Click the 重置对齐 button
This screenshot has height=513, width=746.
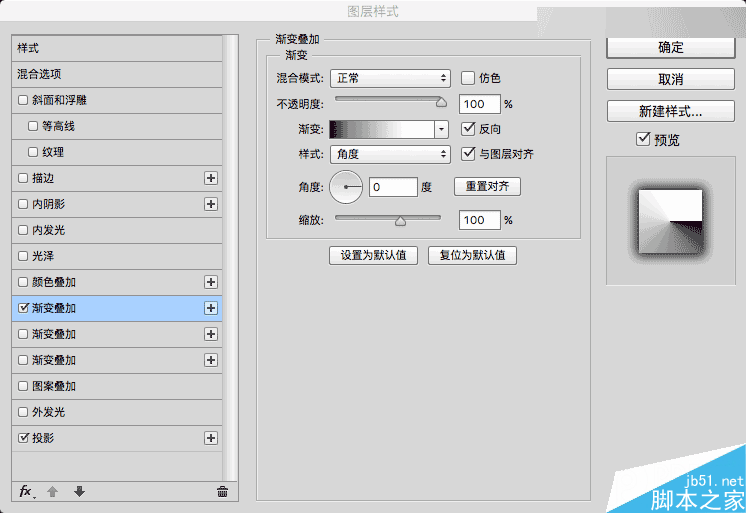coord(487,187)
